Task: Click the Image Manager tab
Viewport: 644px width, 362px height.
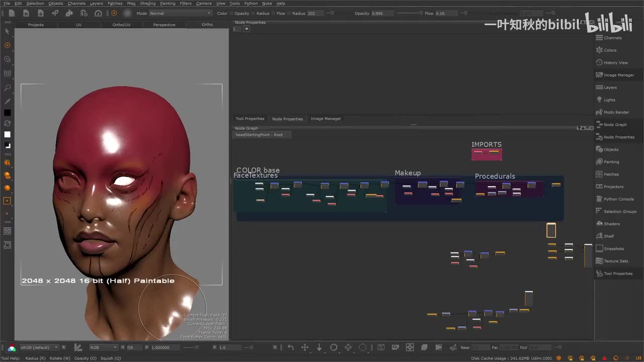Action: point(326,119)
